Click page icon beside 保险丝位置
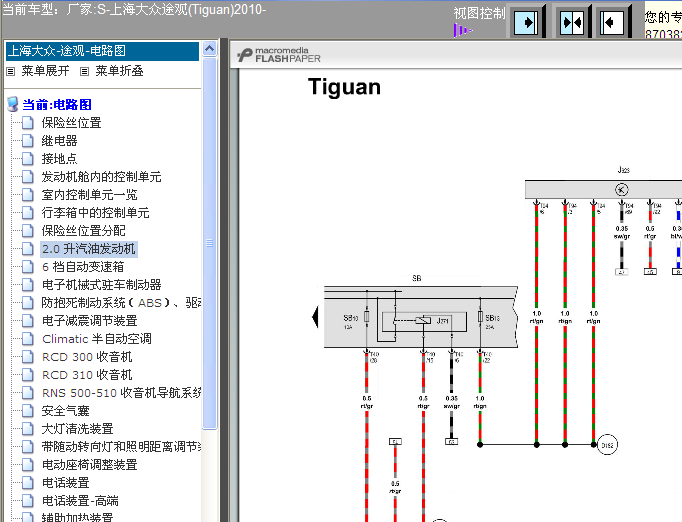 [x=27, y=123]
